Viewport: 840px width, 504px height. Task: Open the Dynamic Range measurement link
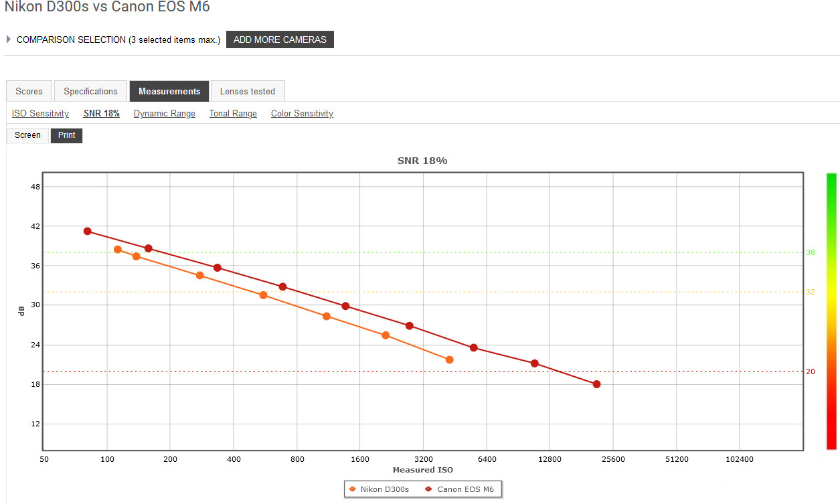(x=165, y=114)
